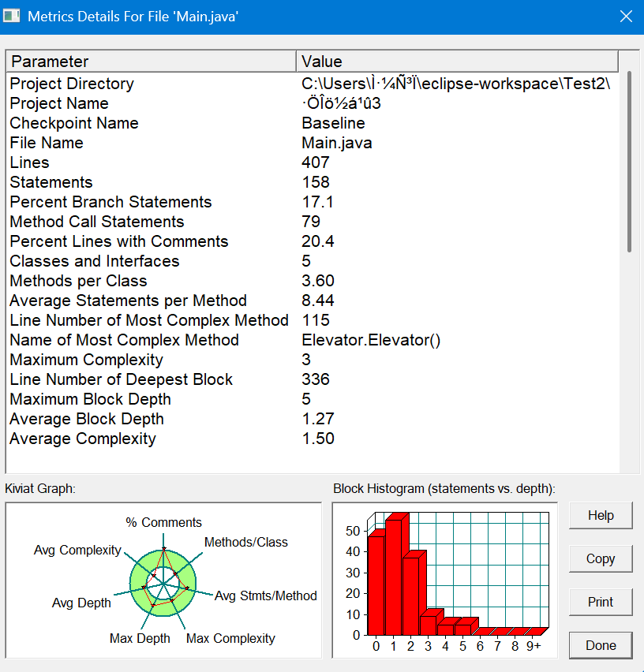Select the Average Complexity row
The height and width of the screenshot is (672, 644).
click(x=313, y=439)
